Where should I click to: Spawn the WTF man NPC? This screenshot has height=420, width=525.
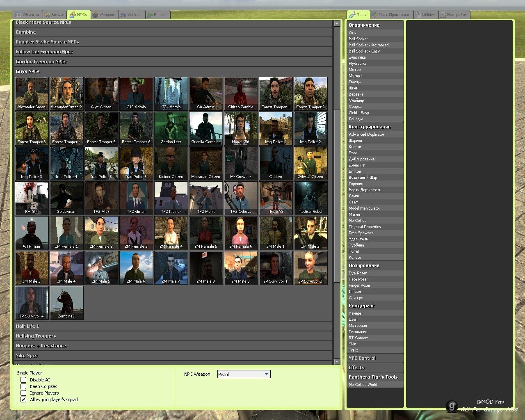[32, 233]
